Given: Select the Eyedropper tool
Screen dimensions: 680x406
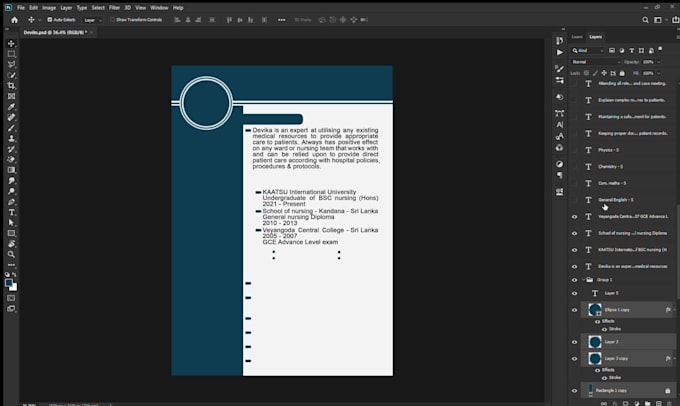Looking at the screenshot, I should pos(11,107).
